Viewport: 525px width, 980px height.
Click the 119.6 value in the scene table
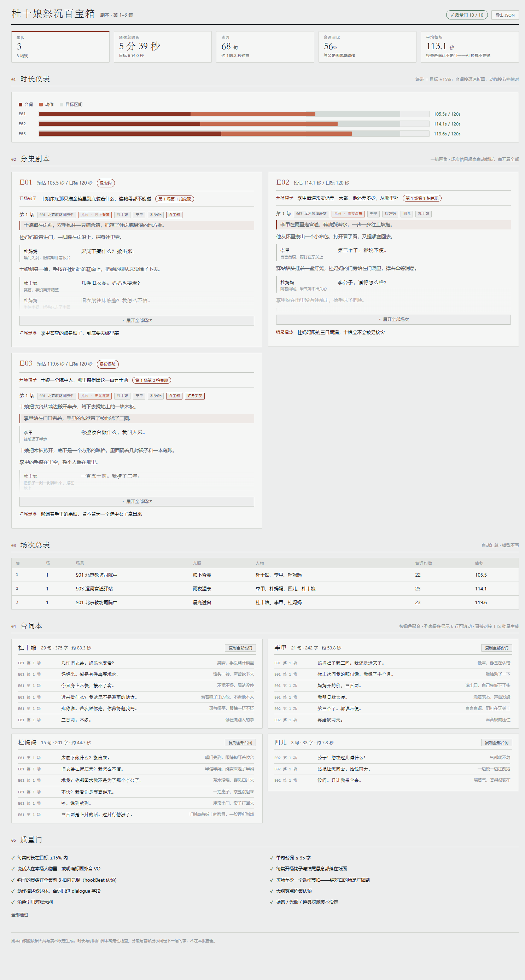(481, 603)
